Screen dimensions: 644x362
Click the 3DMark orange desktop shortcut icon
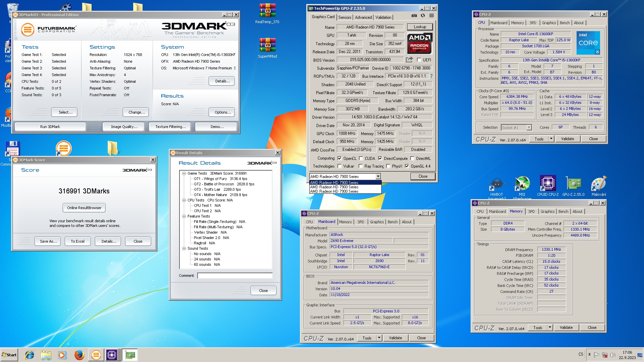63,148
